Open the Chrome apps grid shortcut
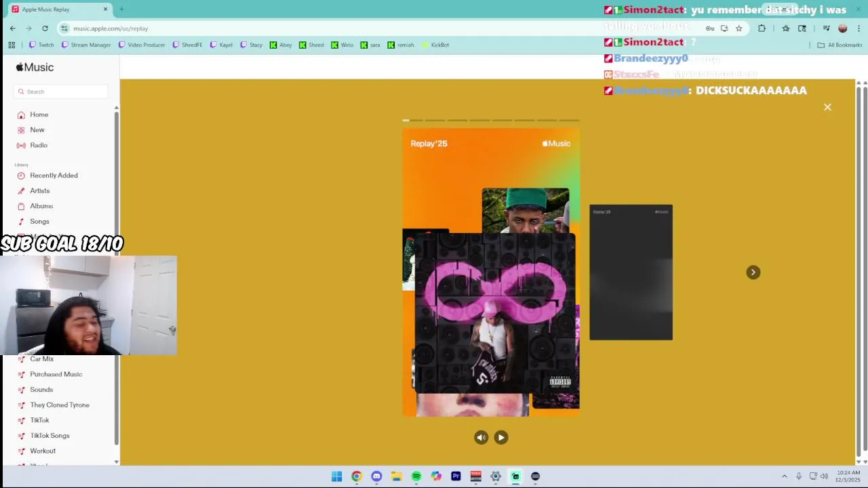 [12, 45]
